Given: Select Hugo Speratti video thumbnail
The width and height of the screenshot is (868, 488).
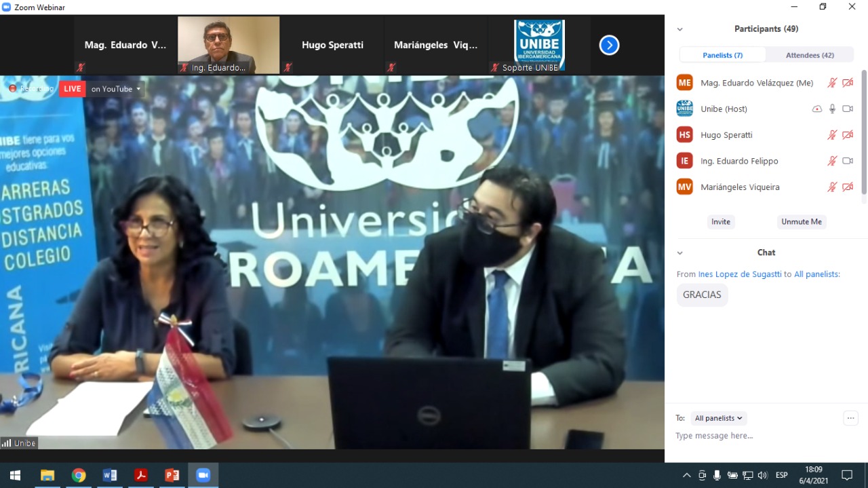Looking at the screenshot, I should pyautogui.click(x=332, y=45).
